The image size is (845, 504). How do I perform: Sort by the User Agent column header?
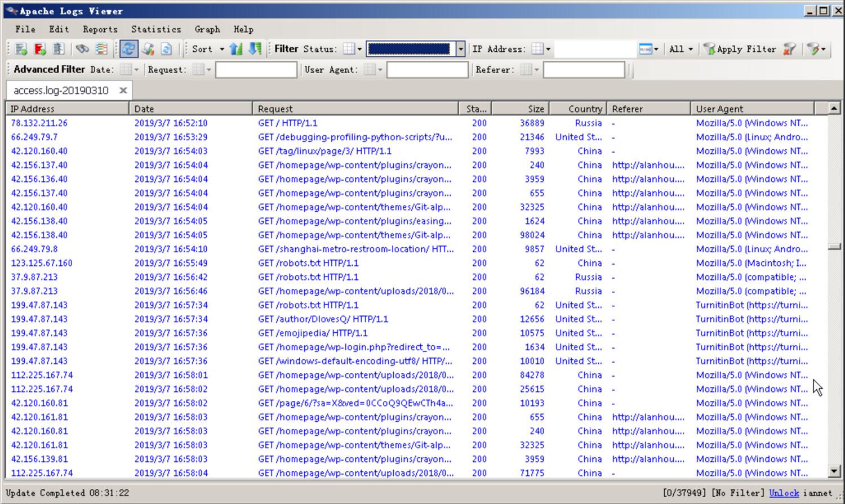tap(753, 109)
